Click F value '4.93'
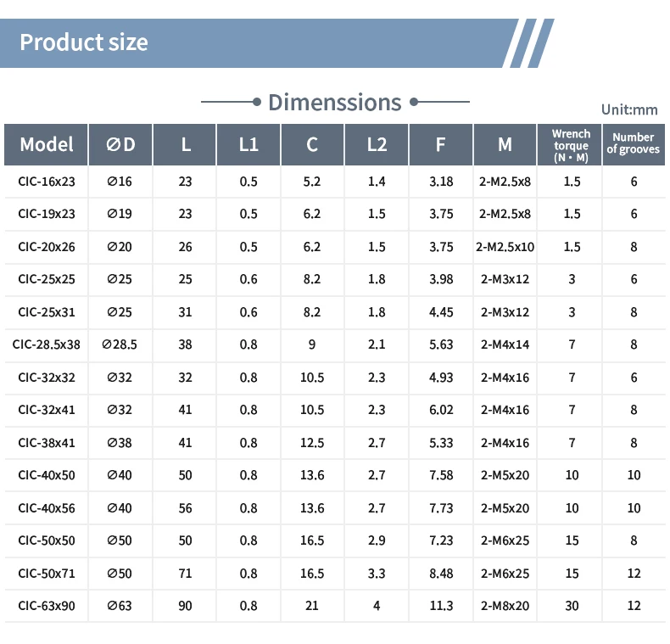 tap(441, 378)
